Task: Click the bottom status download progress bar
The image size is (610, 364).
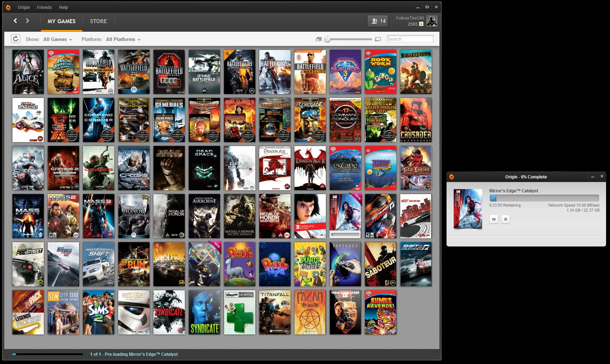Action: click(47, 354)
